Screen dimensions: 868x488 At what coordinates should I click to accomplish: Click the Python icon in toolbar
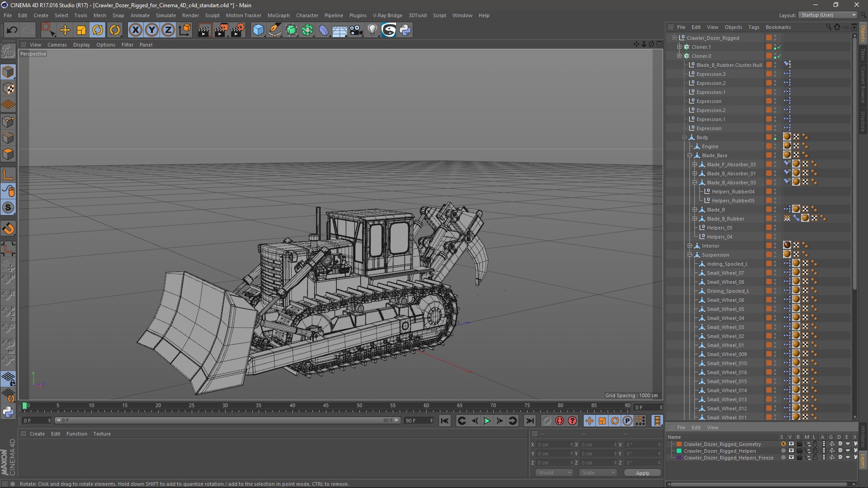coord(405,30)
